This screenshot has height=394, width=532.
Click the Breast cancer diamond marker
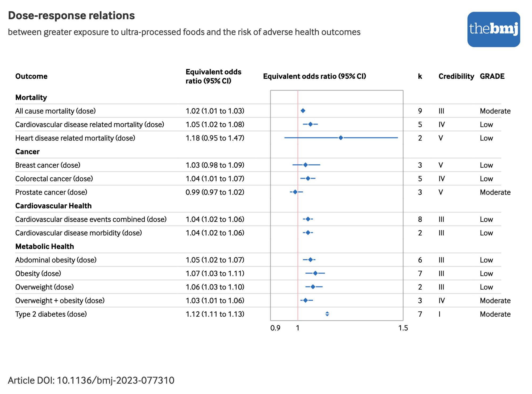[305, 165]
